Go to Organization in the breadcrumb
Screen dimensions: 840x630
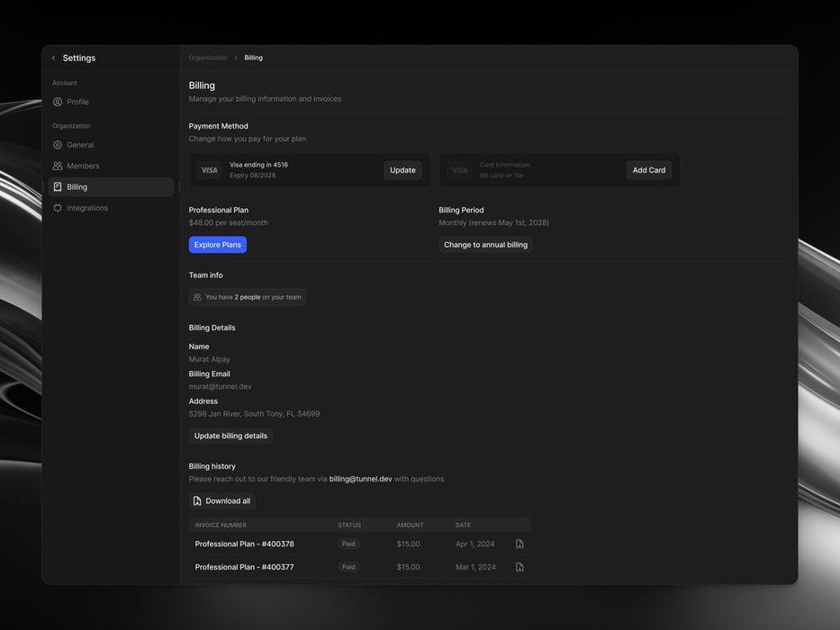[208, 58]
